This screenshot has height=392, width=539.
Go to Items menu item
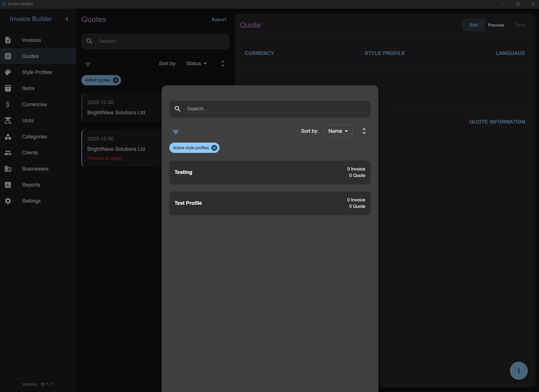pyautogui.click(x=38, y=88)
